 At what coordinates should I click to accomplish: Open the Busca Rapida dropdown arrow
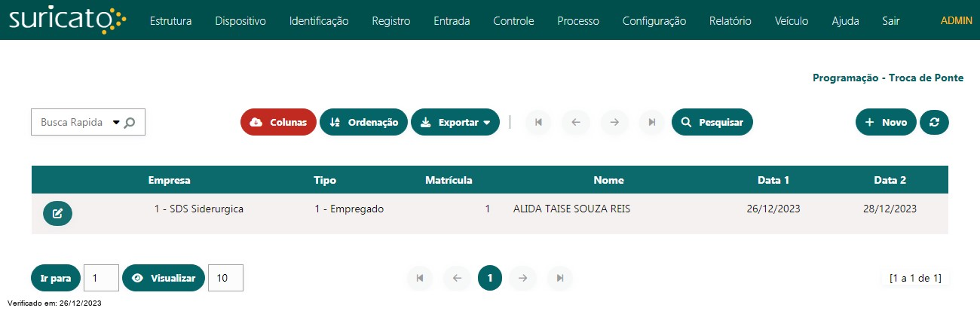click(116, 122)
